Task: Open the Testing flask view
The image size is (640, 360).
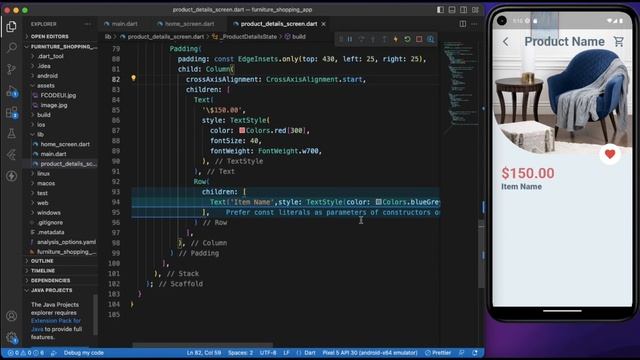Action: point(11,133)
